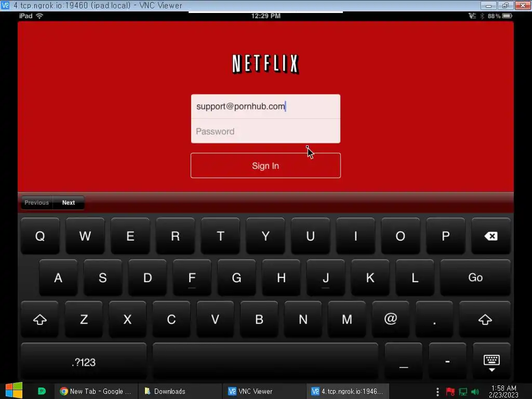This screenshot has width=532, height=399.
Task: Open the volume speaker tray icon
Action: click(x=475, y=392)
